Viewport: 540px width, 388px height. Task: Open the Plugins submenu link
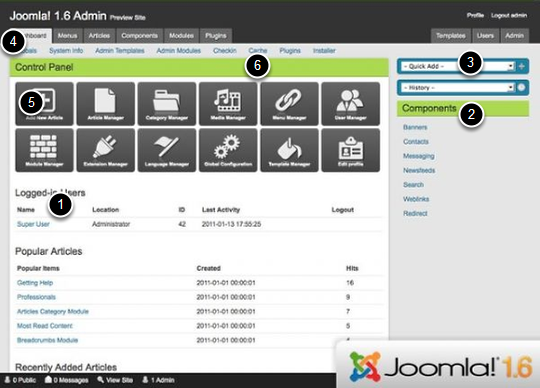click(290, 51)
